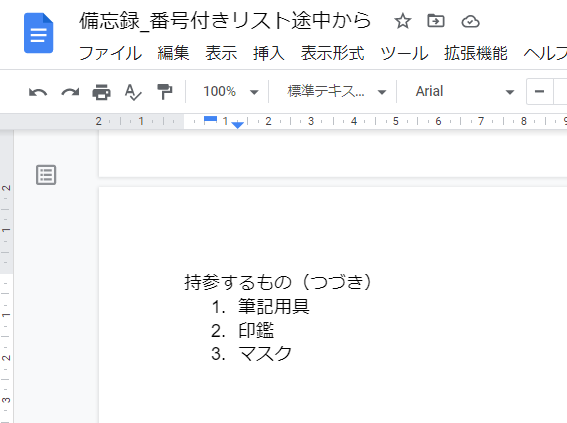Open the Google Docs home icon
567x423 pixels.
pyautogui.click(x=38, y=33)
